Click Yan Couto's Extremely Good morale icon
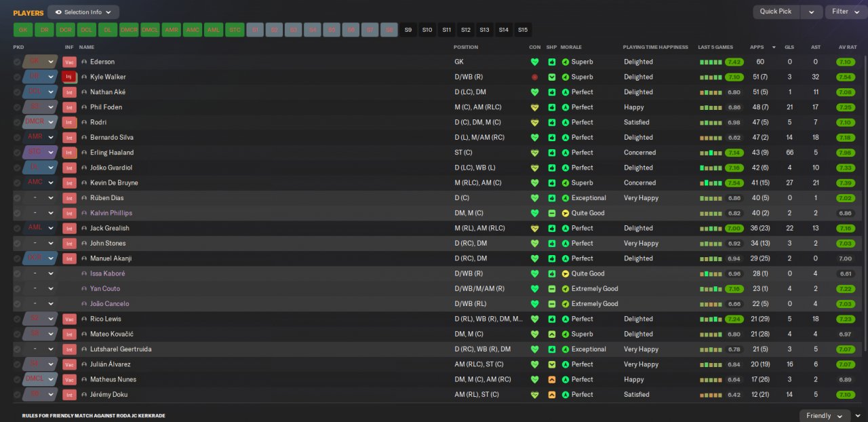Image resolution: width=868 pixels, height=422 pixels. 566,289
